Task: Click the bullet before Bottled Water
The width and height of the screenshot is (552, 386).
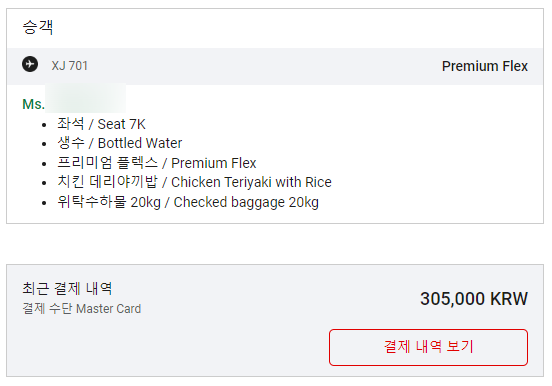Action: click(44, 144)
